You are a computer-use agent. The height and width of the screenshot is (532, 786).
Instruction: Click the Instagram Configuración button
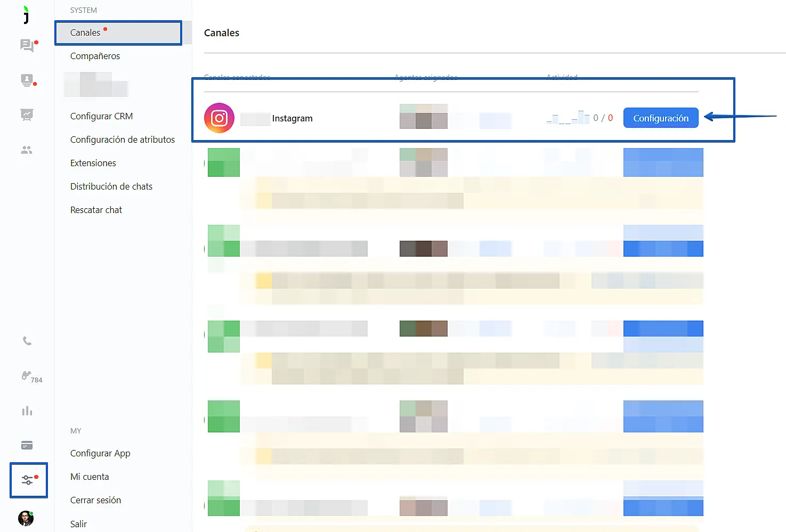(661, 118)
